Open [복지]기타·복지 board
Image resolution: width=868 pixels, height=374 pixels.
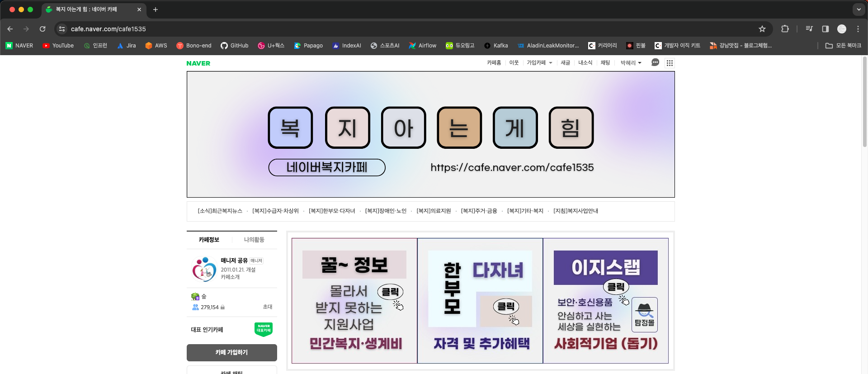click(x=525, y=211)
